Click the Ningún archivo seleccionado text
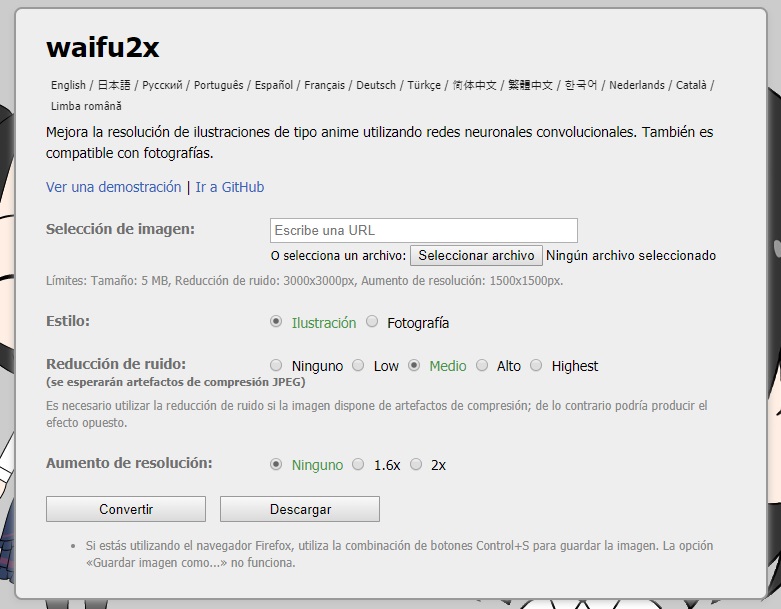 631,255
